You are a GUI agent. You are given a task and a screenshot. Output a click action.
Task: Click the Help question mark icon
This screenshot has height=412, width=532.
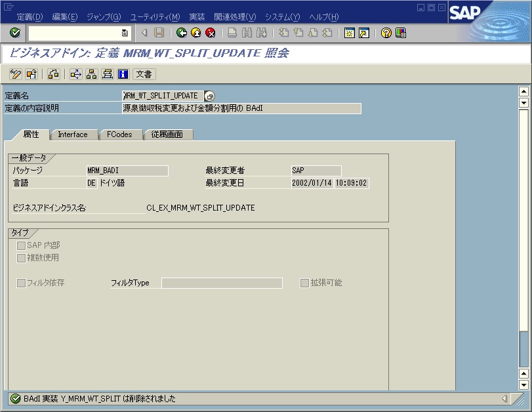[387, 33]
